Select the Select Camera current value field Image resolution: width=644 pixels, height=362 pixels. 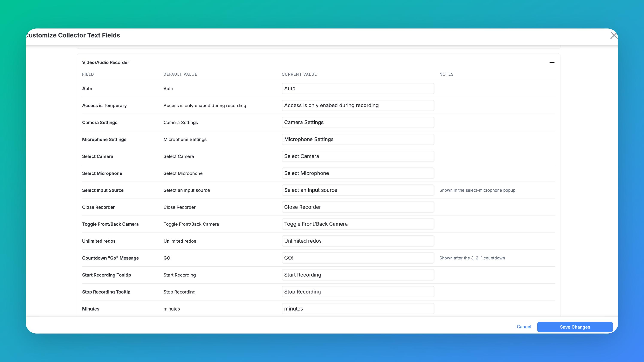(358, 156)
